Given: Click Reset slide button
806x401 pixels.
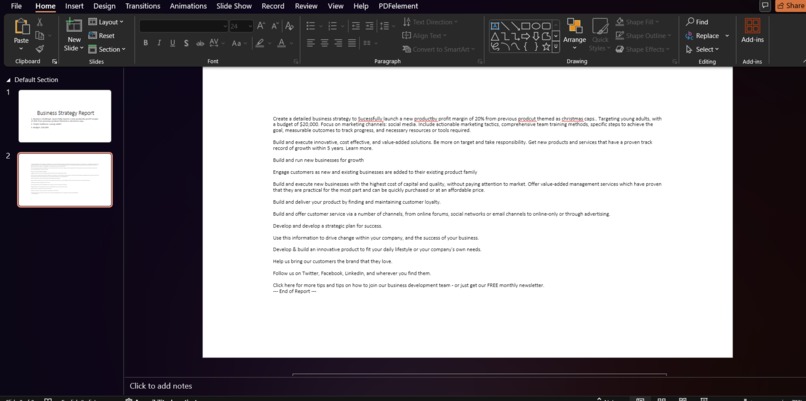Looking at the screenshot, I should click(101, 35).
